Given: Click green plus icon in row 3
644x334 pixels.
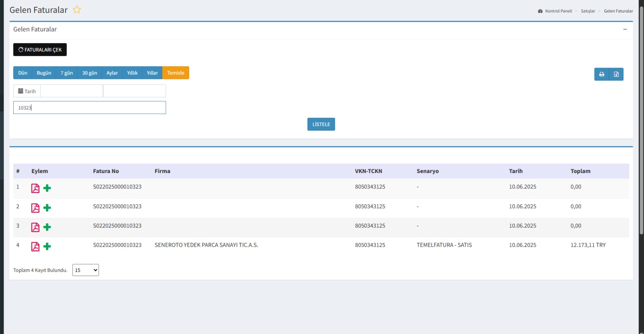Looking at the screenshot, I should [x=47, y=227].
